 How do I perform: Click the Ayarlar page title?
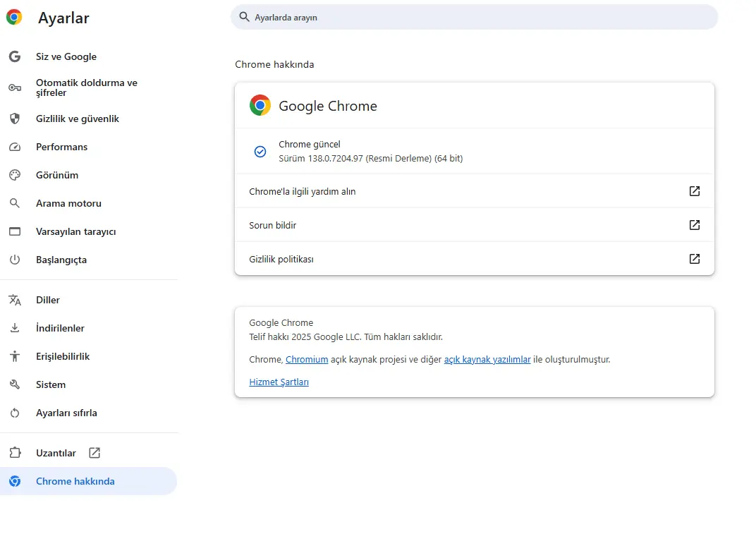(63, 18)
